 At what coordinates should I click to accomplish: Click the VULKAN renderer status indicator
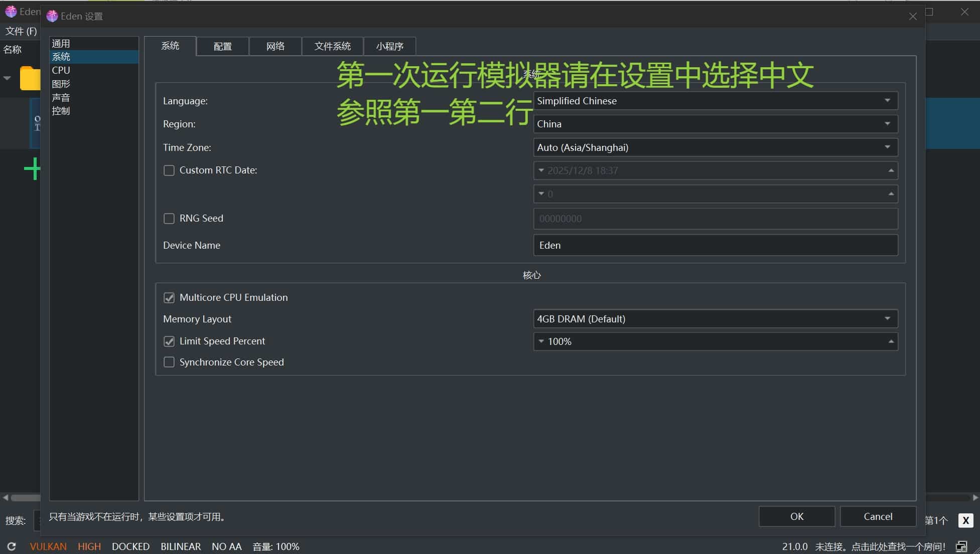48,546
